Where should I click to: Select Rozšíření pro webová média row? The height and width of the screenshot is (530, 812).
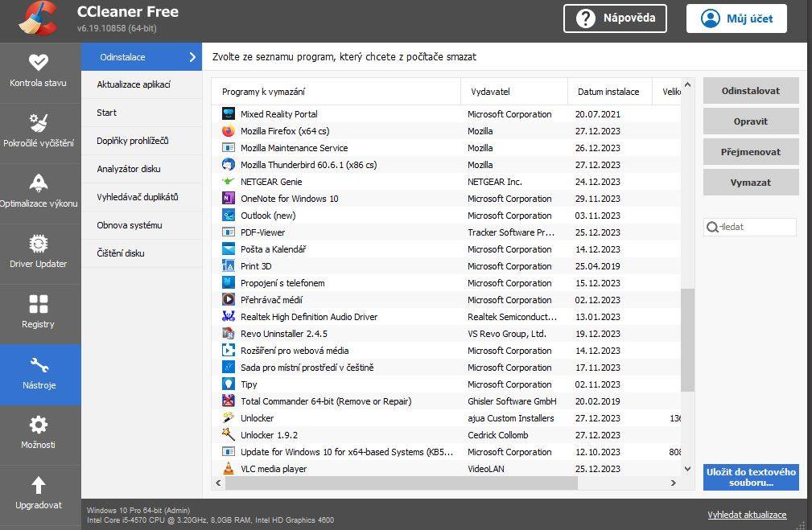tap(447, 351)
